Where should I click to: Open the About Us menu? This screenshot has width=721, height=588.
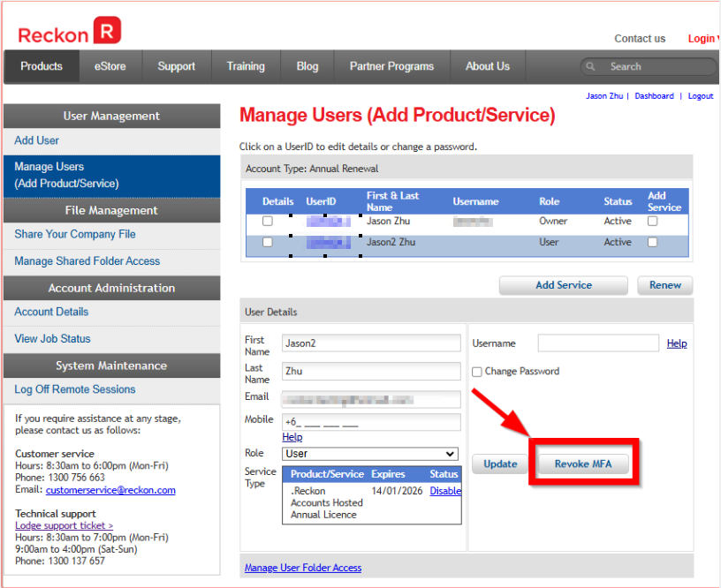pos(488,66)
